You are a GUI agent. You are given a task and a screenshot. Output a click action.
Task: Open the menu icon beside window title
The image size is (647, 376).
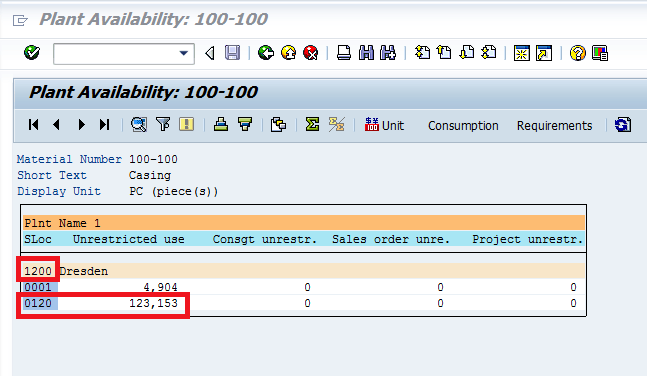(20, 20)
